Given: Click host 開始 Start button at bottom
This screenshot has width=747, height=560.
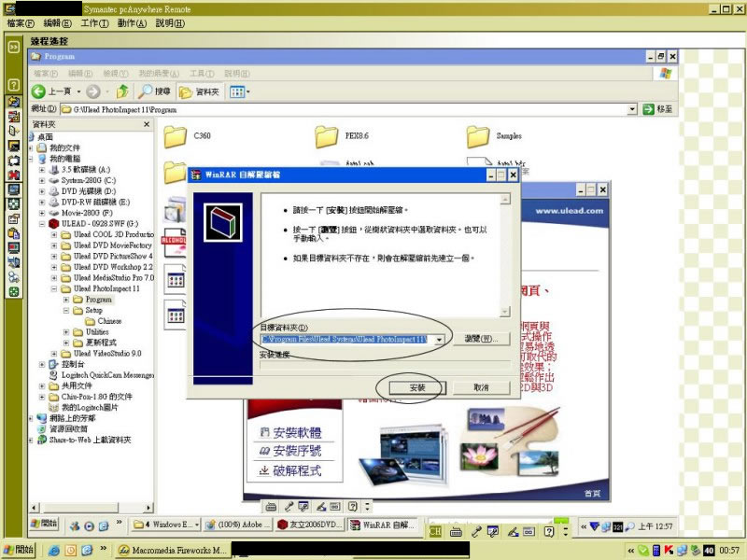Looking at the screenshot, I should click(x=19, y=550).
